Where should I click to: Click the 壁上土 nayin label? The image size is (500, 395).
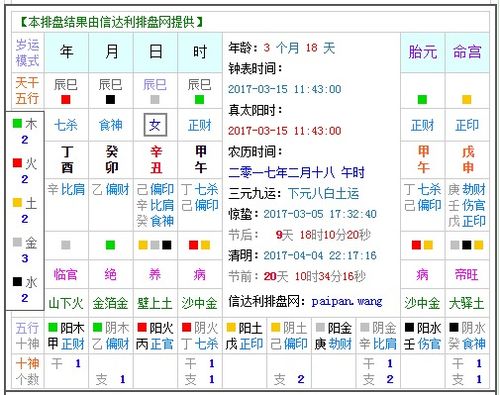click(x=155, y=303)
